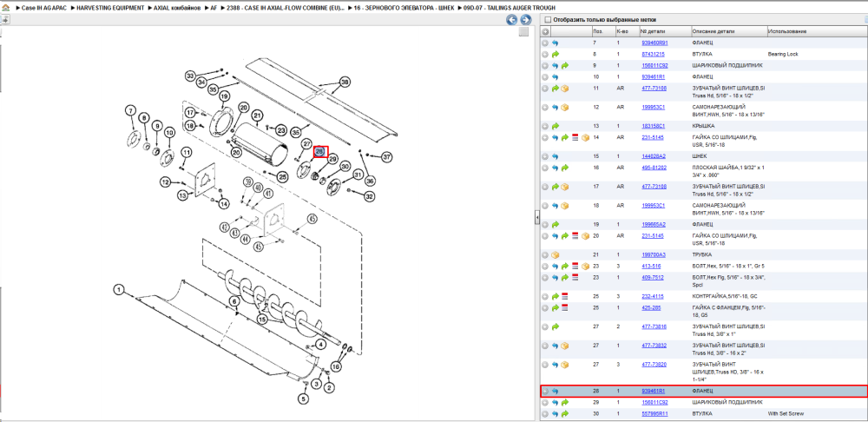The width and height of the screenshot is (868, 422).
Task: Click blue arrow in position 10 row
Action: (556, 76)
